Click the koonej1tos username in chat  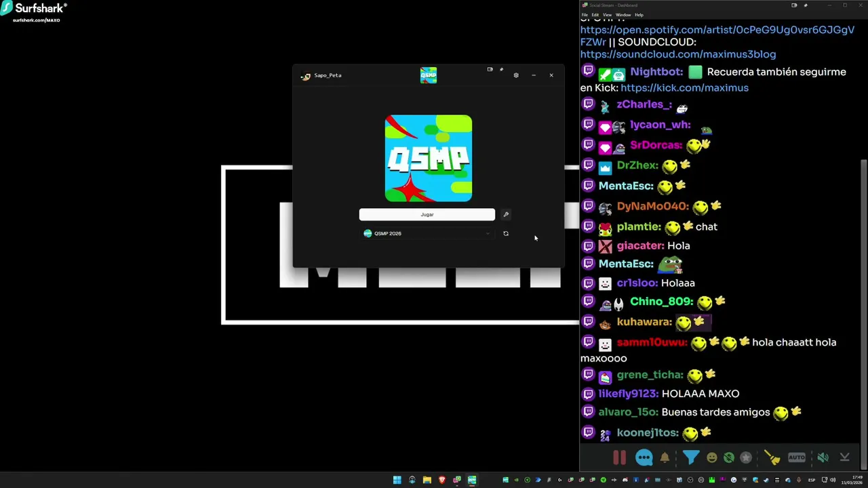pyautogui.click(x=648, y=432)
